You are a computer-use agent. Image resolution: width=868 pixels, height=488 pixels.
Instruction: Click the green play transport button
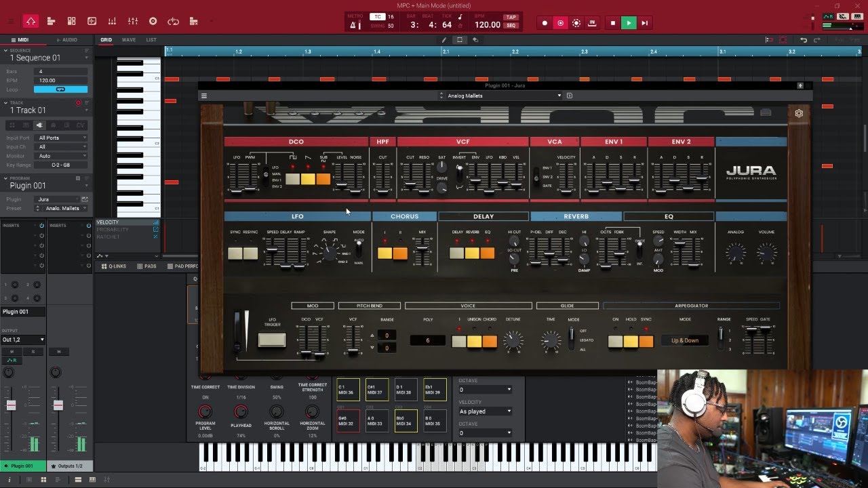629,23
